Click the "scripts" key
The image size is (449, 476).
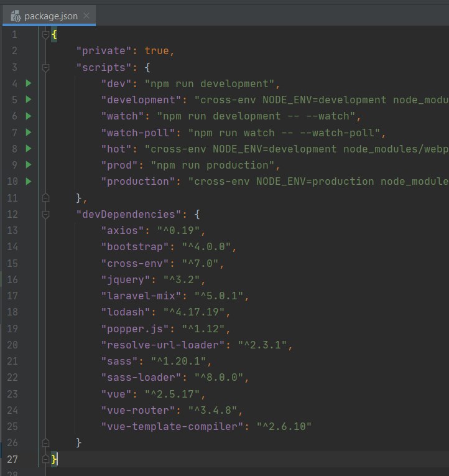tap(104, 67)
